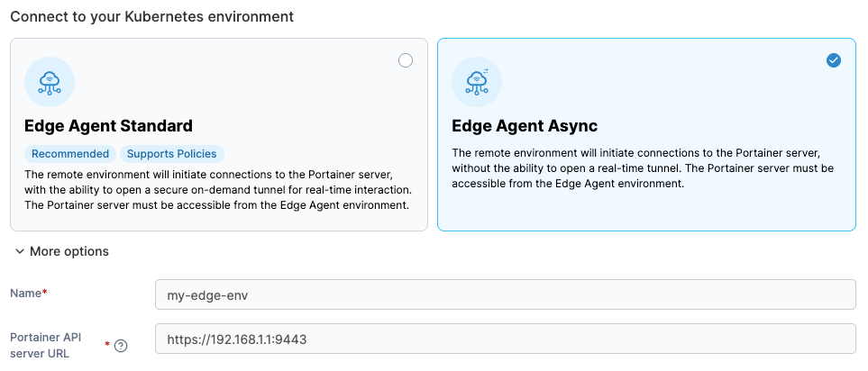868x371 pixels.
Task: Click the Supports Policies badge
Action: pyautogui.click(x=171, y=154)
